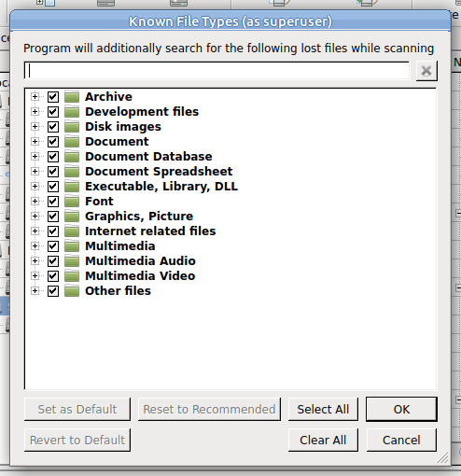Click the Select All button
461x476 pixels.
click(x=323, y=409)
